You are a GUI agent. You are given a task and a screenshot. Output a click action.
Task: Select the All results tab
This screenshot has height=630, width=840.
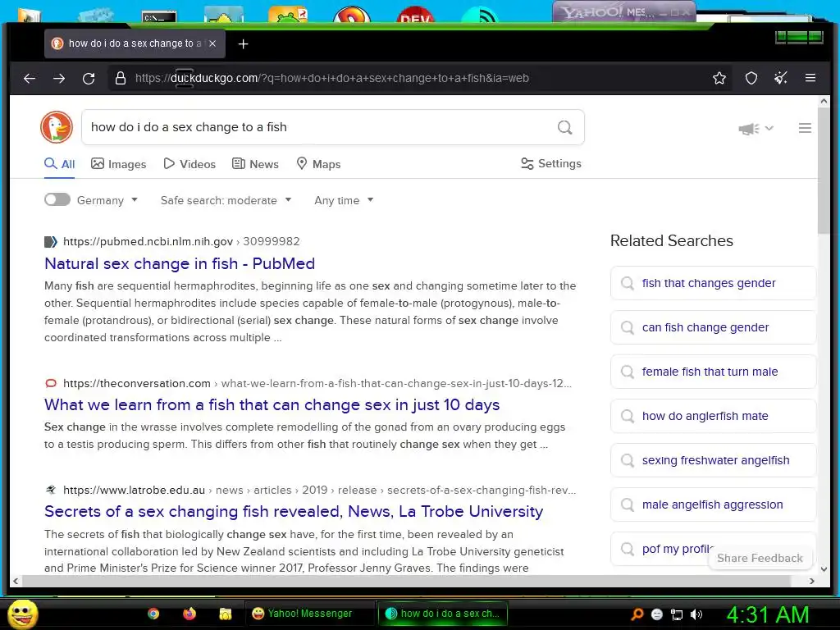pyautogui.click(x=59, y=164)
